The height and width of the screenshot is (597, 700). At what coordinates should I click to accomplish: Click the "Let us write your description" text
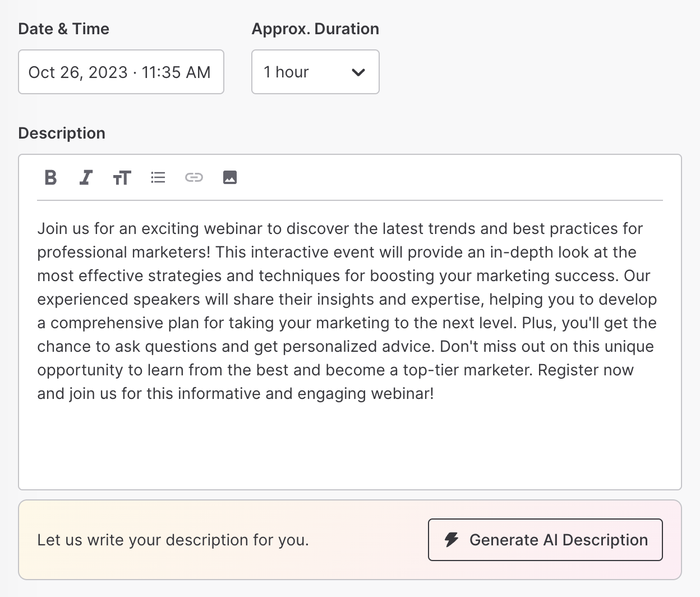tap(173, 540)
